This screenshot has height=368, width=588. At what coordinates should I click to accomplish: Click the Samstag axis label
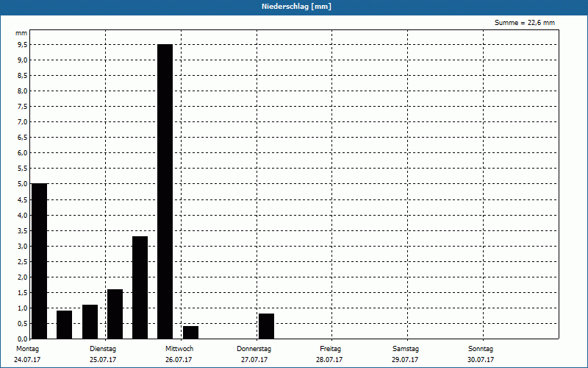point(406,349)
